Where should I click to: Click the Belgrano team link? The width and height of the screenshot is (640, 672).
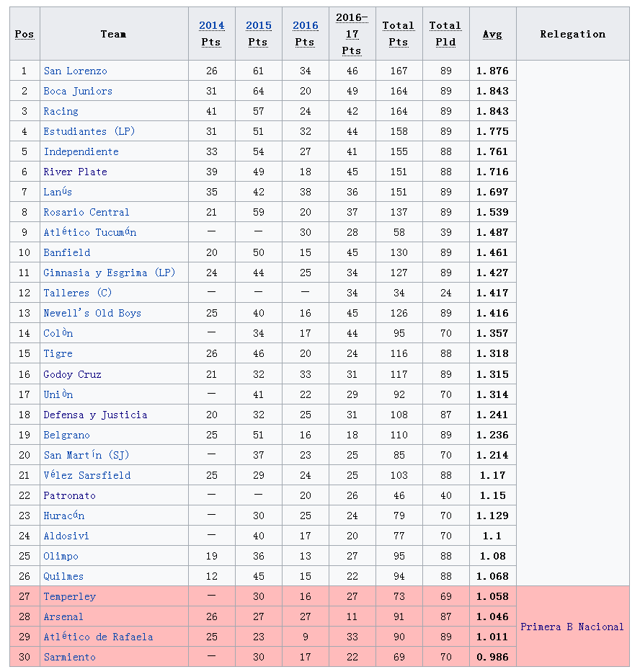point(66,435)
